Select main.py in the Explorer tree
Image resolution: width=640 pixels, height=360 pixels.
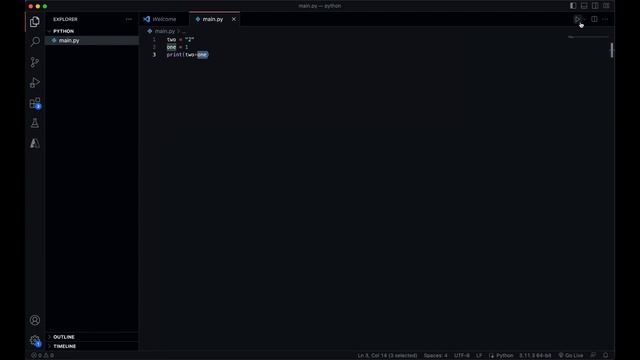click(92, 40)
